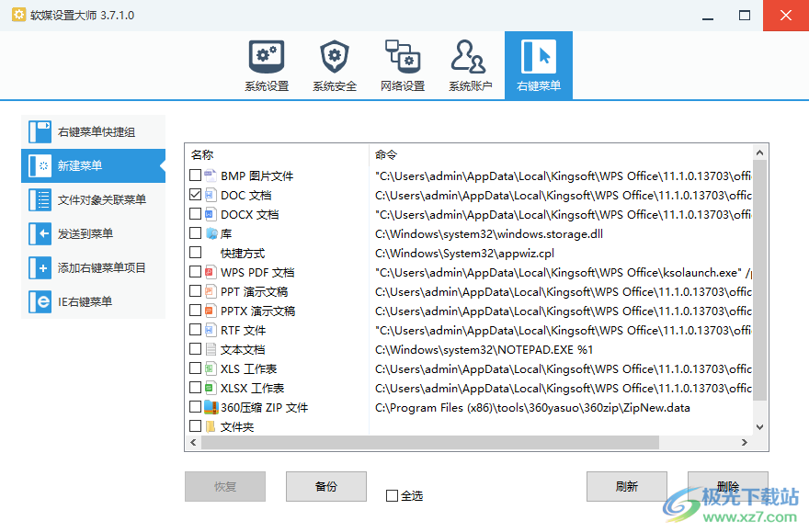The height and width of the screenshot is (532, 809).
Task: Check the 360压缩 ZIP 文件 checkbox
Action: (195, 407)
